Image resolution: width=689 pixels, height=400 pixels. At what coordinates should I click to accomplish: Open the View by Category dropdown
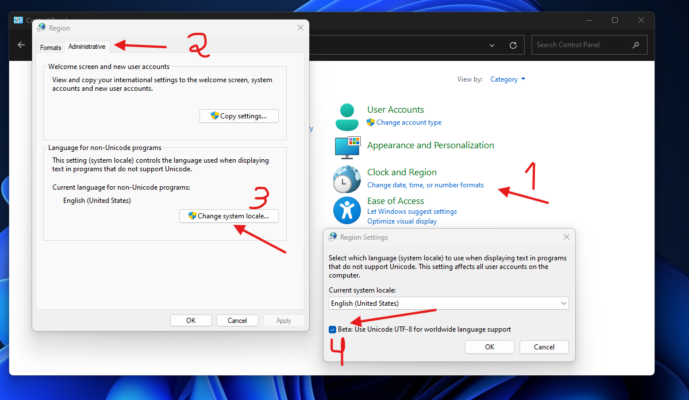(508, 79)
